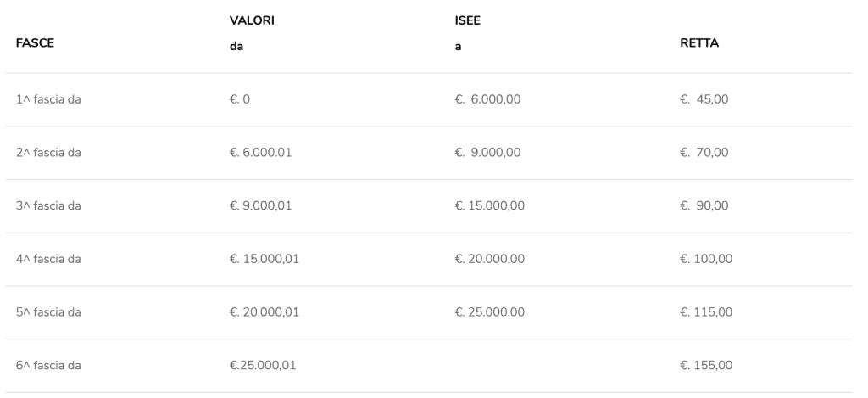Viewport: 868px width, 398px height.
Task: Click the €. 70,00 fee cell
Action: (704, 153)
